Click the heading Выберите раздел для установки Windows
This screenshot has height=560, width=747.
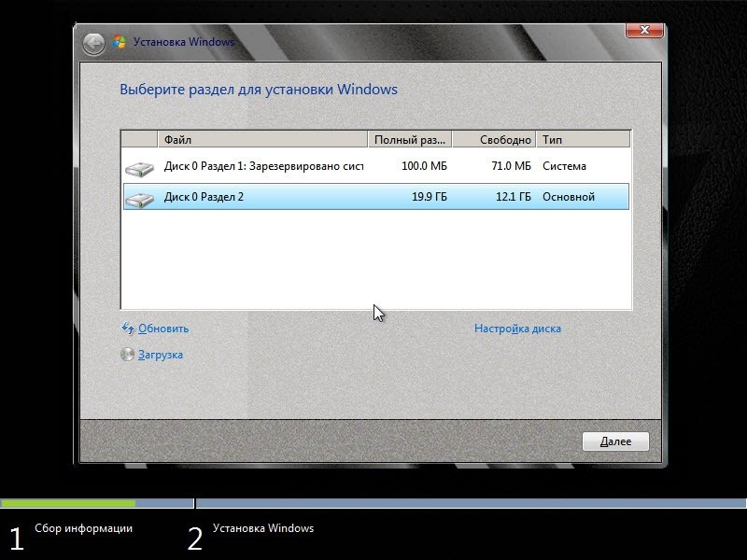click(x=259, y=90)
